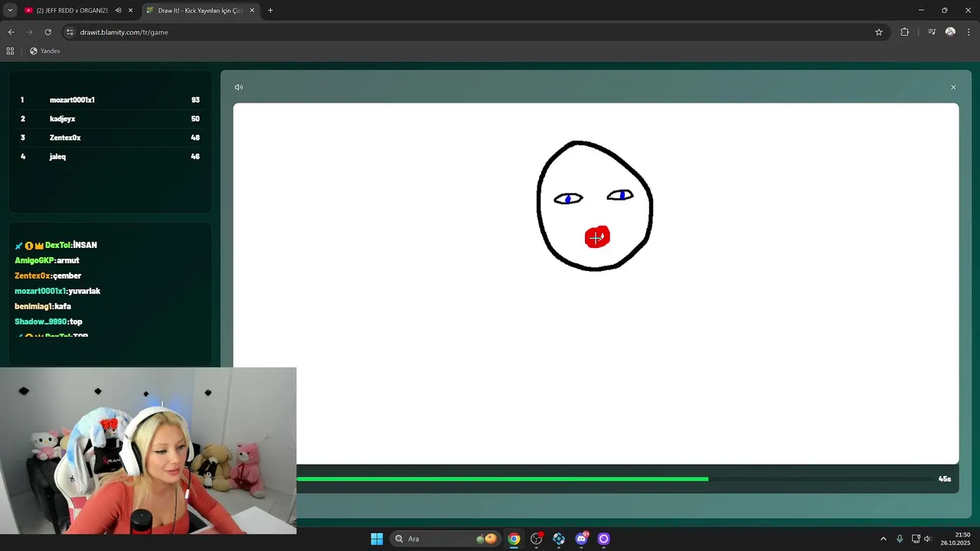980x551 pixels.
Task: Click Shadow_9990's chat guess top
Action: 76,321
